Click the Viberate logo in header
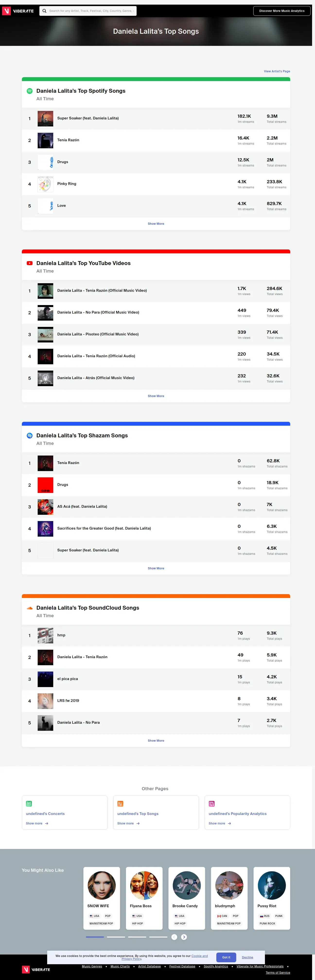The image size is (315, 980). 18,11
